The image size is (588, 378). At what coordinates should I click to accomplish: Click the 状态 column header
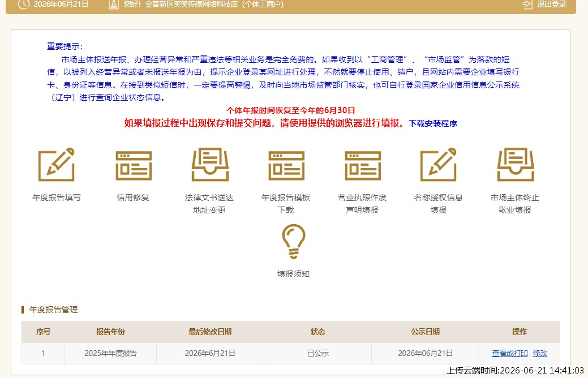click(x=317, y=332)
